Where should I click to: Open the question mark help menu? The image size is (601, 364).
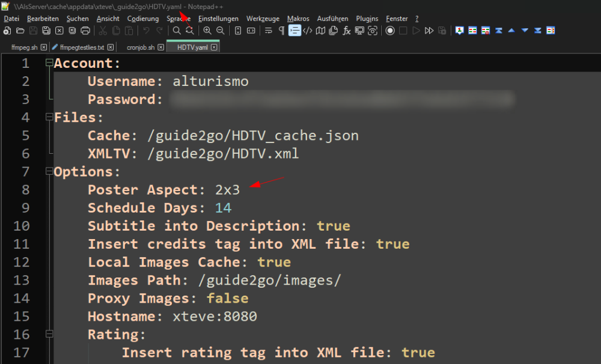click(417, 19)
